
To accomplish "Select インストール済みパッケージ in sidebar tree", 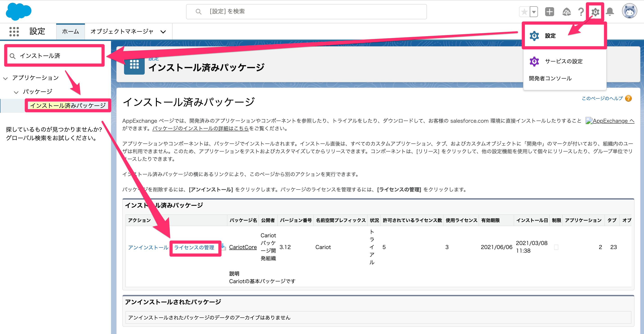I will [x=68, y=105].
